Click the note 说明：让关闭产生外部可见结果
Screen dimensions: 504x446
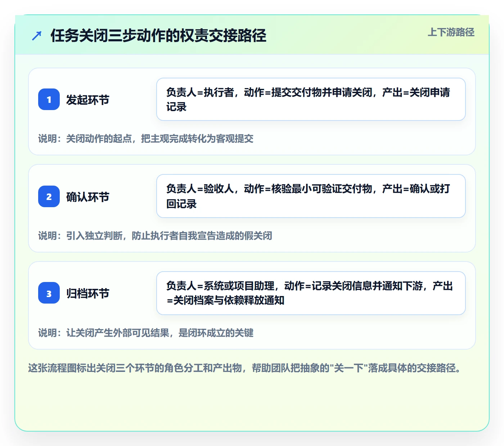[x=146, y=333]
